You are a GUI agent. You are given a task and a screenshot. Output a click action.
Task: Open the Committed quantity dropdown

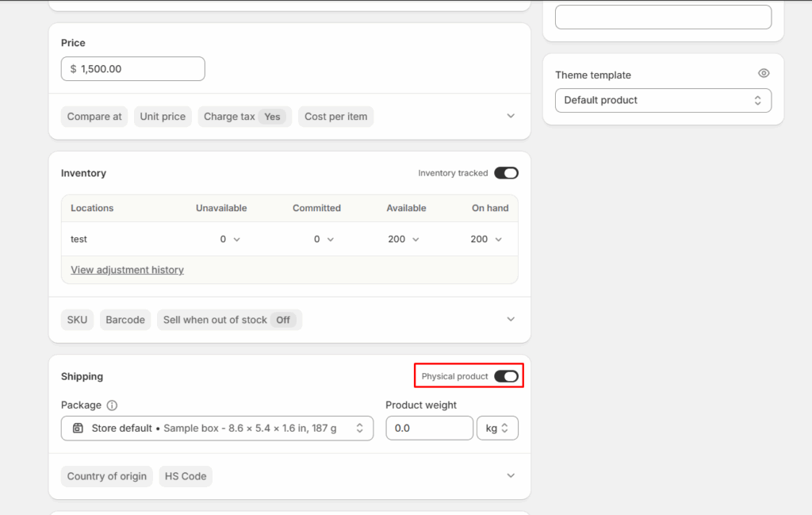[324, 239]
